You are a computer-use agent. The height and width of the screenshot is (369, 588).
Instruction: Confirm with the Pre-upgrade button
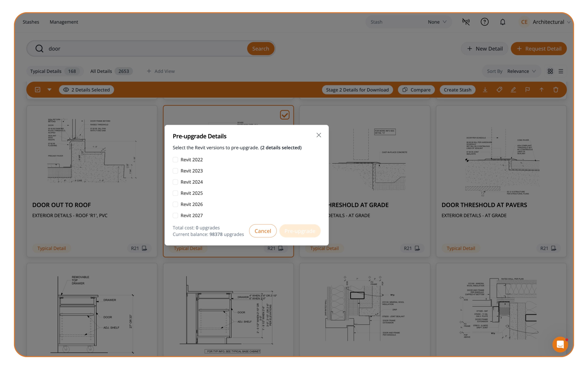tap(300, 231)
